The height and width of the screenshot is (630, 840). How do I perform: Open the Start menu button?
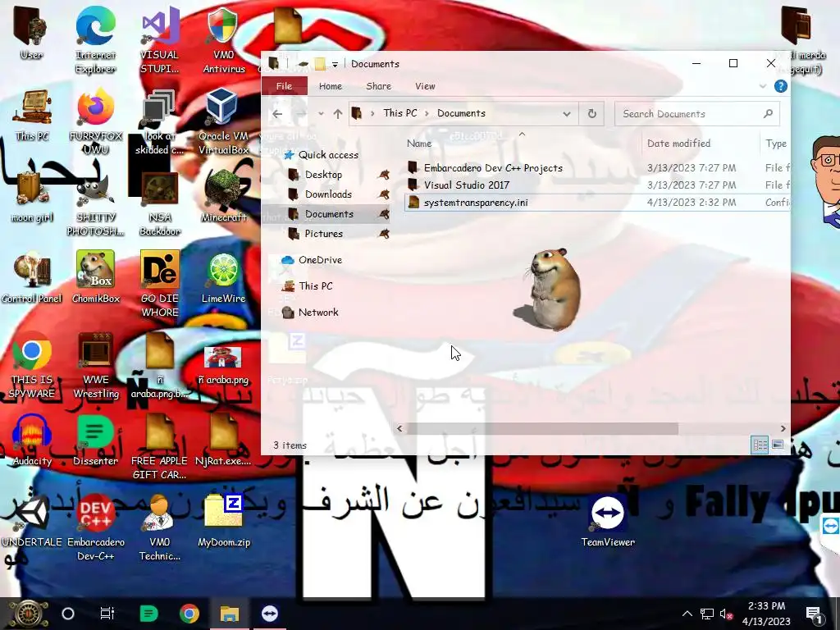coord(28,614)
